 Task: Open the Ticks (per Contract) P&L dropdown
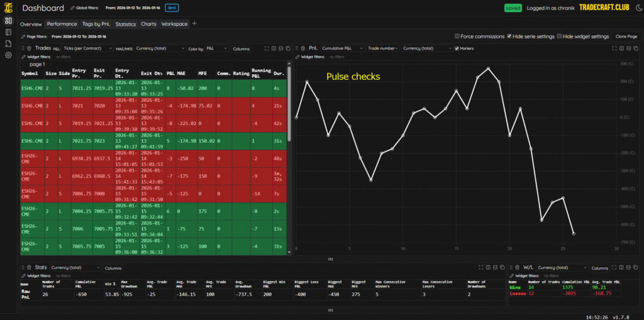[87, 48]
